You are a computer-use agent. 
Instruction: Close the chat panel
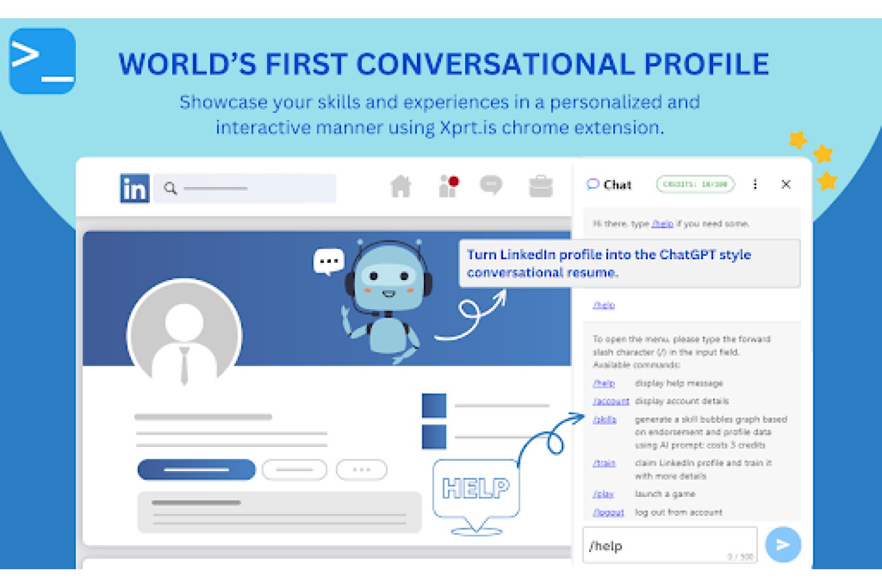(786, 185)
